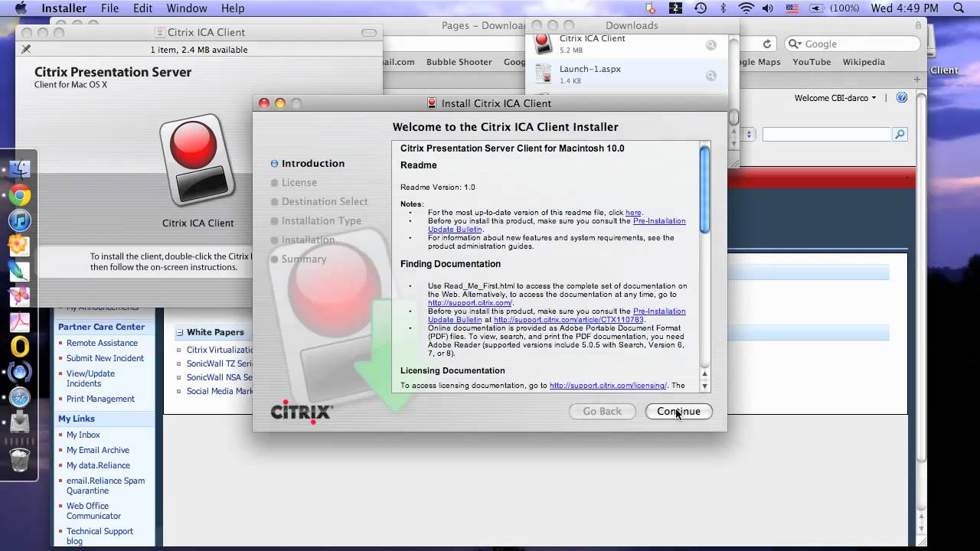Open the Wi-Fi status menu
This screenshot has height=551, width=980.
coord(746,8)
